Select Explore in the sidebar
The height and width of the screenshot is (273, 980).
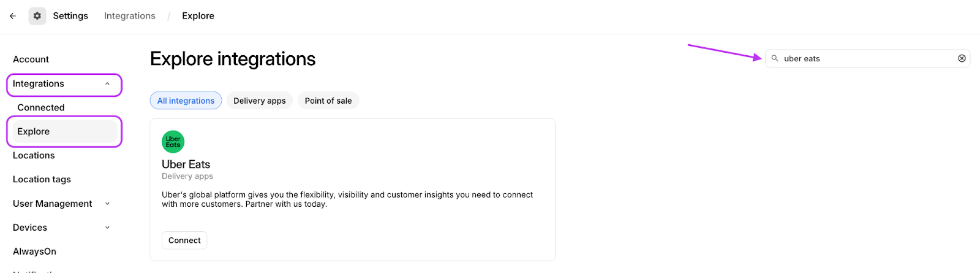click(34, 131)
